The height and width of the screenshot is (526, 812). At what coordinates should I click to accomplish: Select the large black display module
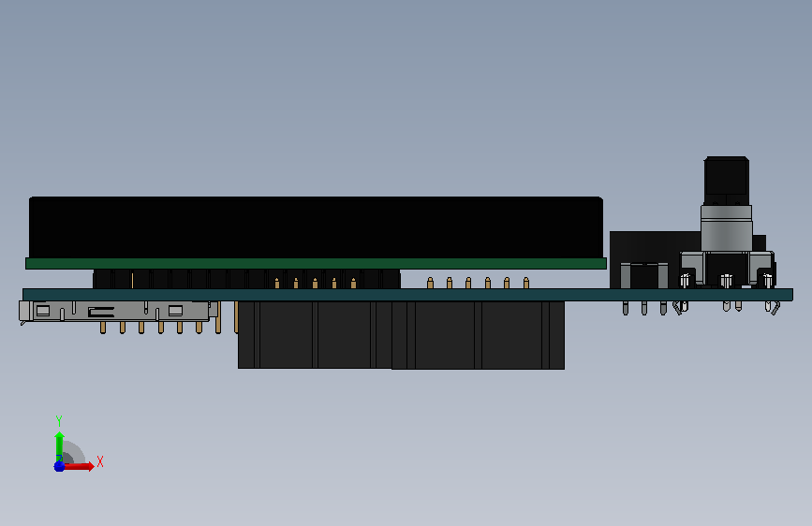pyautogui.click(x=316, y=227)
